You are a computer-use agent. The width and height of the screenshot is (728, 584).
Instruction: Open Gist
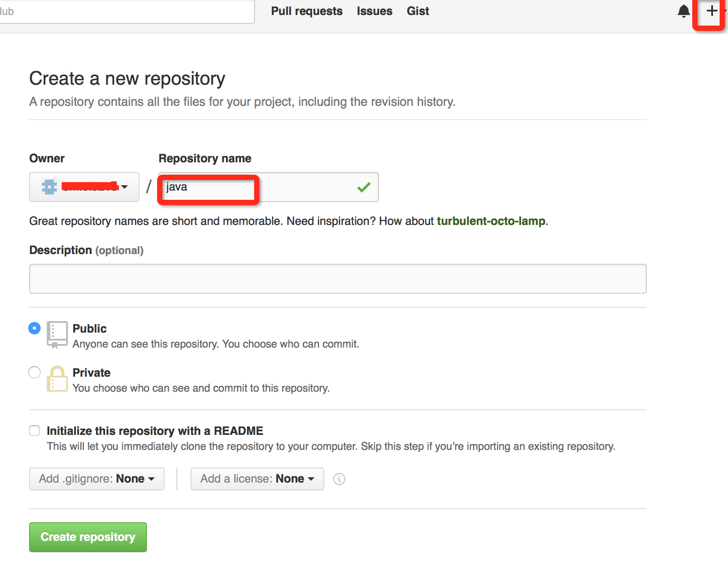tap(418, 11)
